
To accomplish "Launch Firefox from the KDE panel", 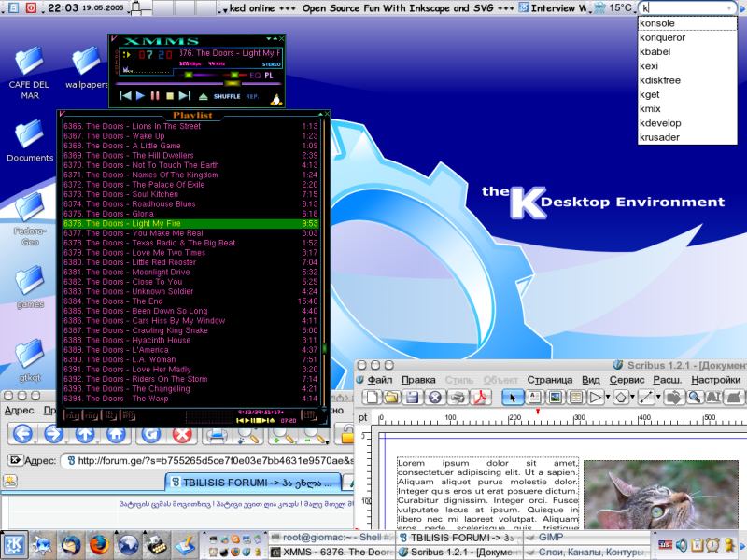I will [x=101, y=543].
